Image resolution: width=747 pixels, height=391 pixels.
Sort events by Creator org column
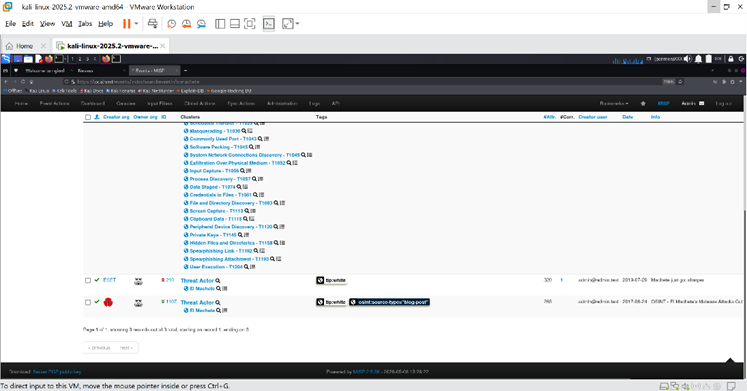(x=116, y=117)
